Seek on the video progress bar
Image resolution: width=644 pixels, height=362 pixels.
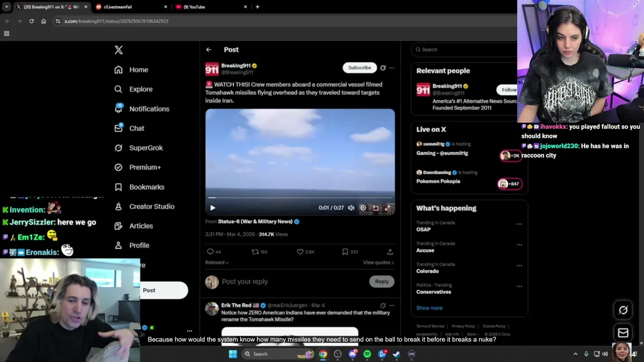[300, 198]
